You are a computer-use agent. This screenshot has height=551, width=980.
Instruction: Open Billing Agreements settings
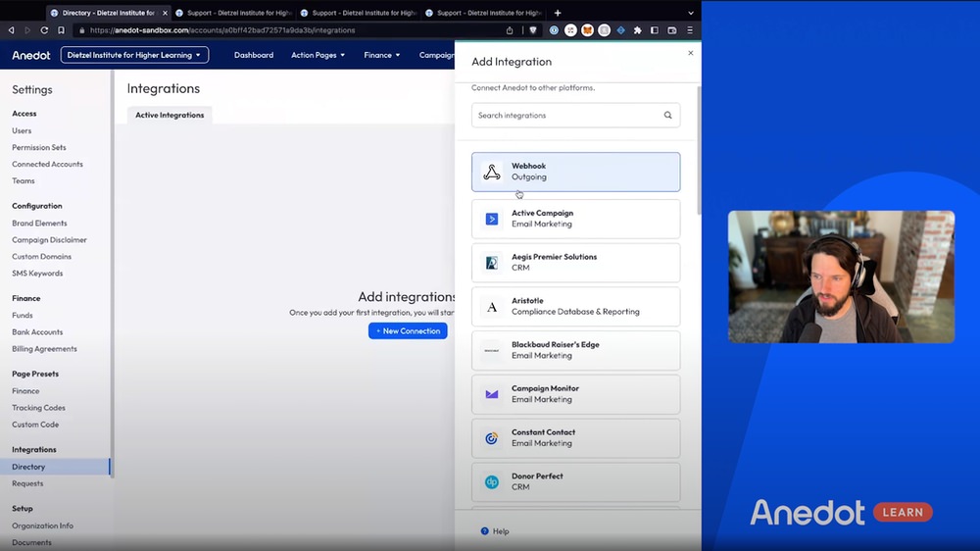(x=44, y=349)
